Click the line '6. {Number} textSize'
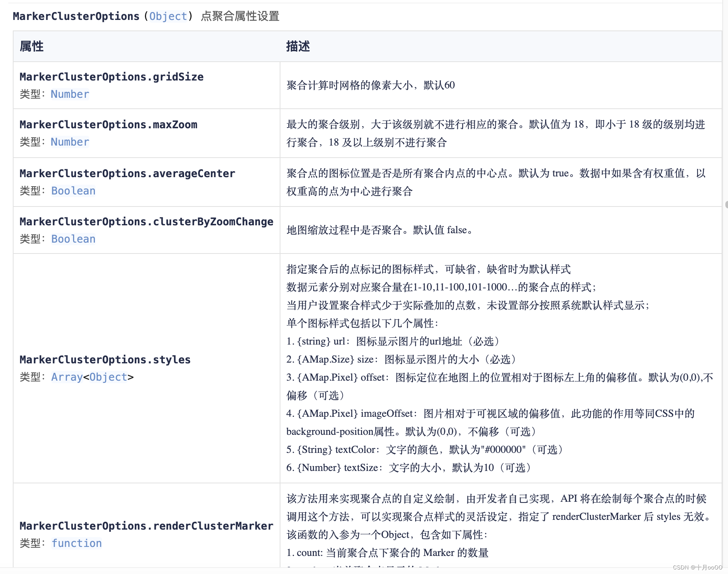Viewport: 728px width, 574px height. tap(409, 468)
